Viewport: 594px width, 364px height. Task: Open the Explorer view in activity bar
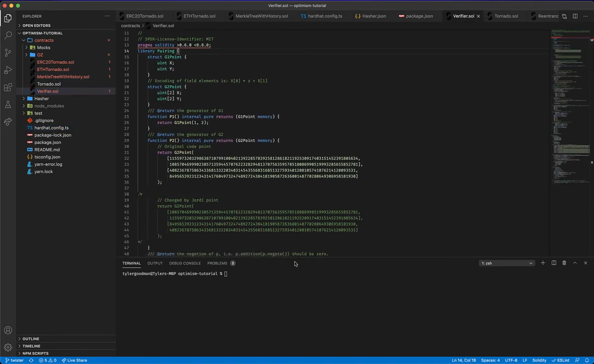pyautogui.click(x=8, y=18)
